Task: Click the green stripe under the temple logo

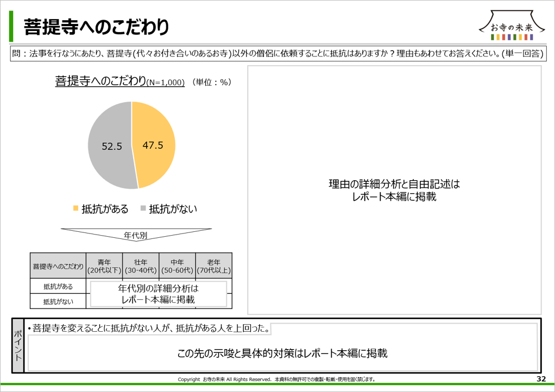Action: click(x=492, y=36)
